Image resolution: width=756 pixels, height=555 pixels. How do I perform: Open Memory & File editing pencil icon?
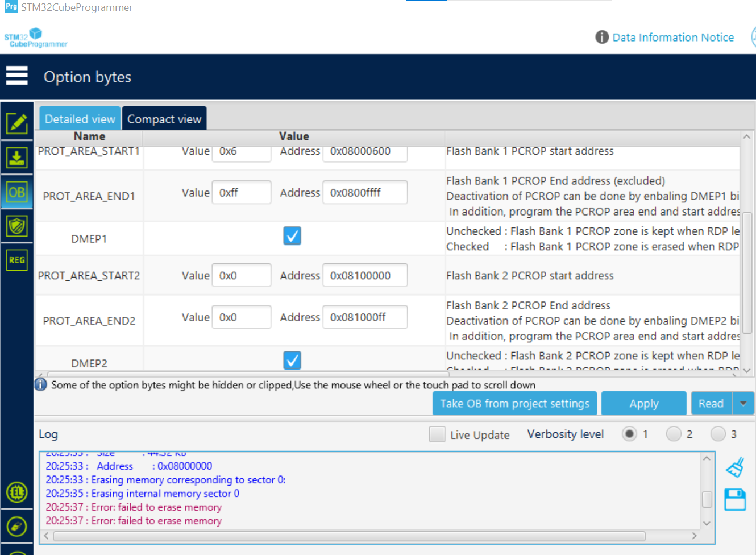17,123
